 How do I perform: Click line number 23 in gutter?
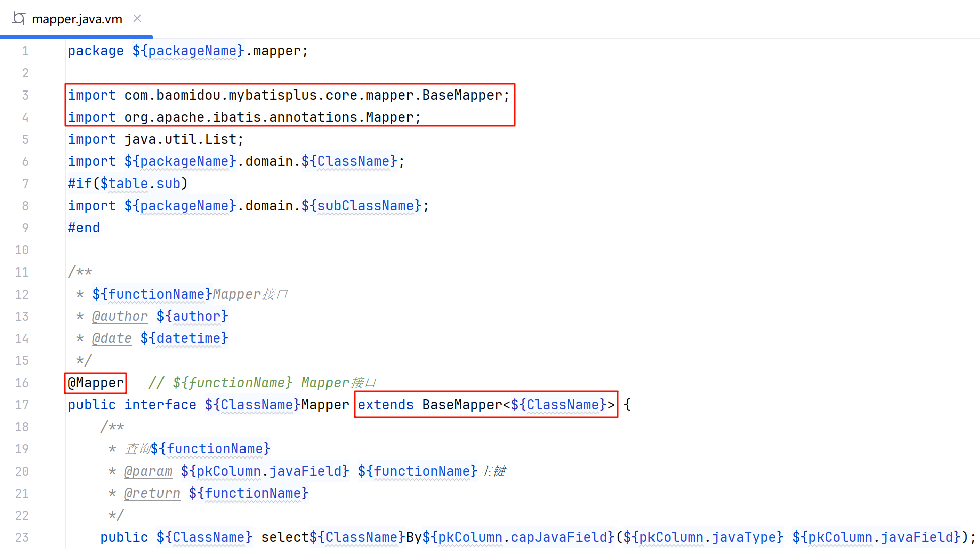22,538
